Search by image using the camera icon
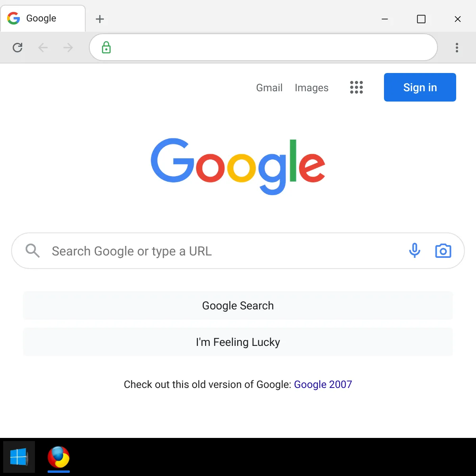 click(x=443, y=251)
